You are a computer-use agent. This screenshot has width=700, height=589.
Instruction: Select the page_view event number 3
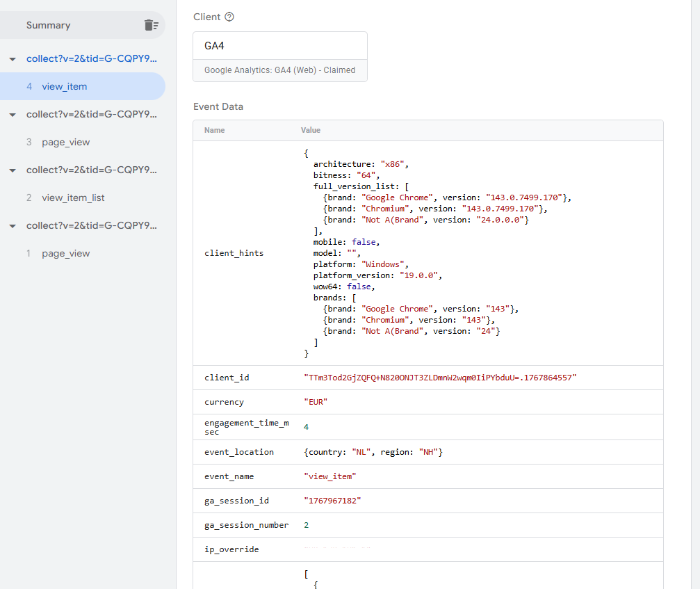pyautogui.click(x=65, y=143)
